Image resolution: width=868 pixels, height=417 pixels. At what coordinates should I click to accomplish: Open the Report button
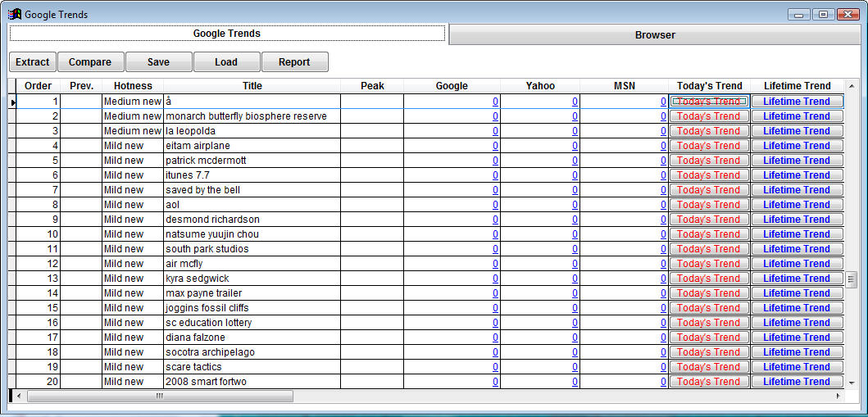(x=294, y=62)
